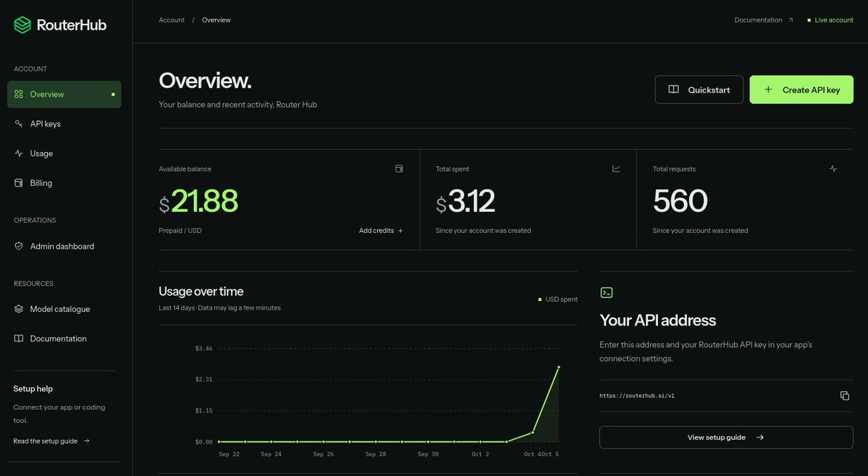Screen dimensions: 868x476
Task: Click the Billing wallet icon in sidebar
Action: (19, 183)
